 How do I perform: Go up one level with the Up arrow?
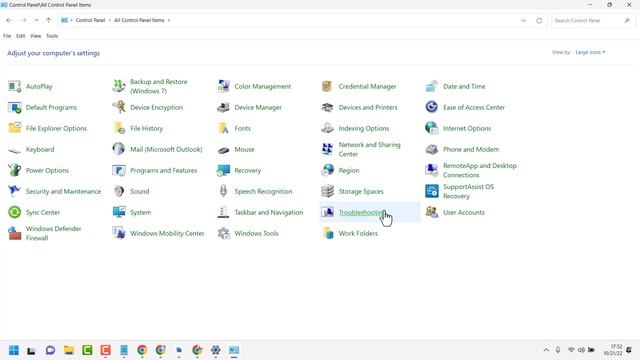tap(49, 20)
